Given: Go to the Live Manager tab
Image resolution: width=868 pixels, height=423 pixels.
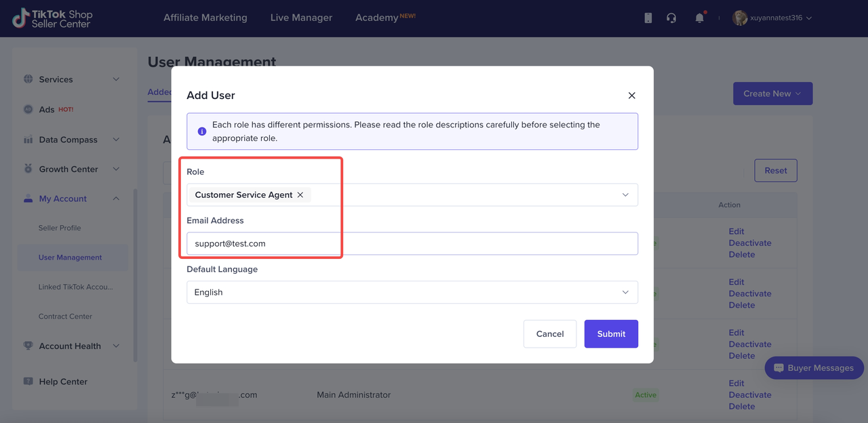Looking at the screenshot, I should 301,18.
